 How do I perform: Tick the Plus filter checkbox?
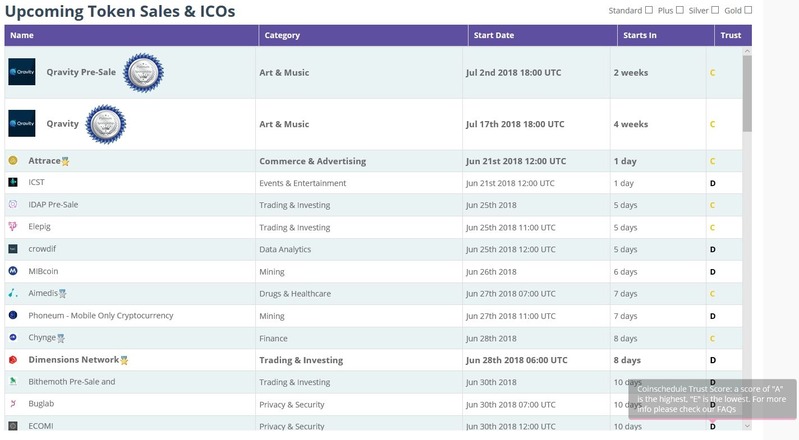(680, 10)
